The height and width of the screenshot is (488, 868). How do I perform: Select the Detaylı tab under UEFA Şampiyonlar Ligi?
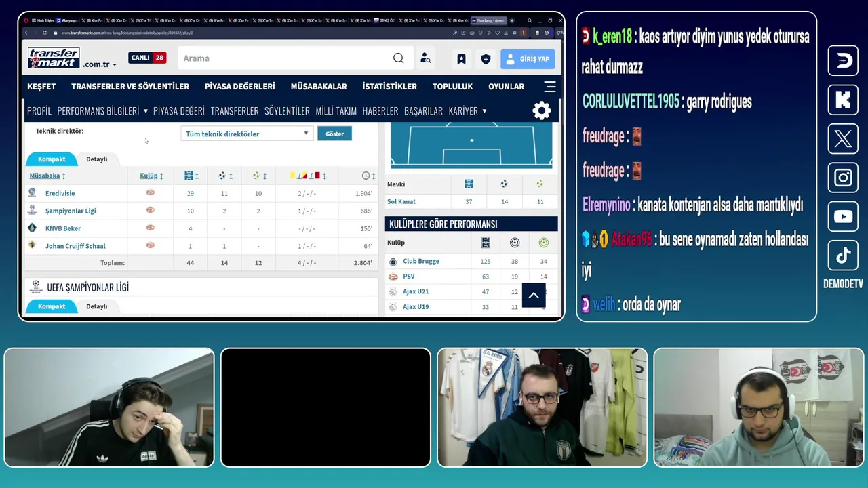[96, 307]
